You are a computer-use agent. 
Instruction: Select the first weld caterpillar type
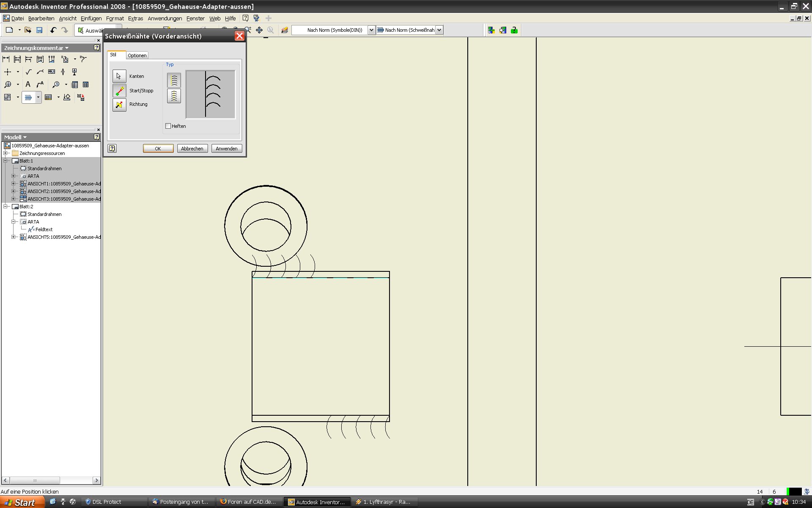[174, 80]
